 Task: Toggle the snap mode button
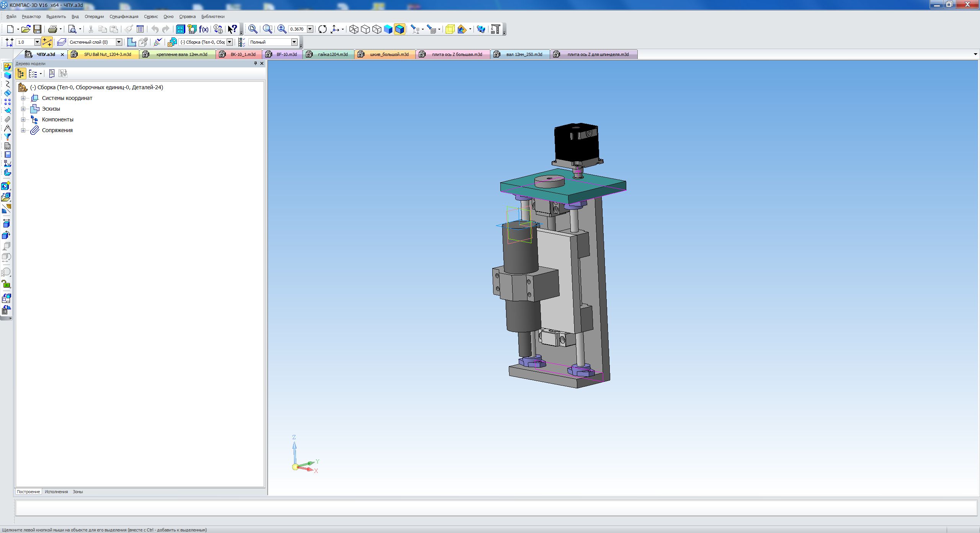(x=47, y=42)
